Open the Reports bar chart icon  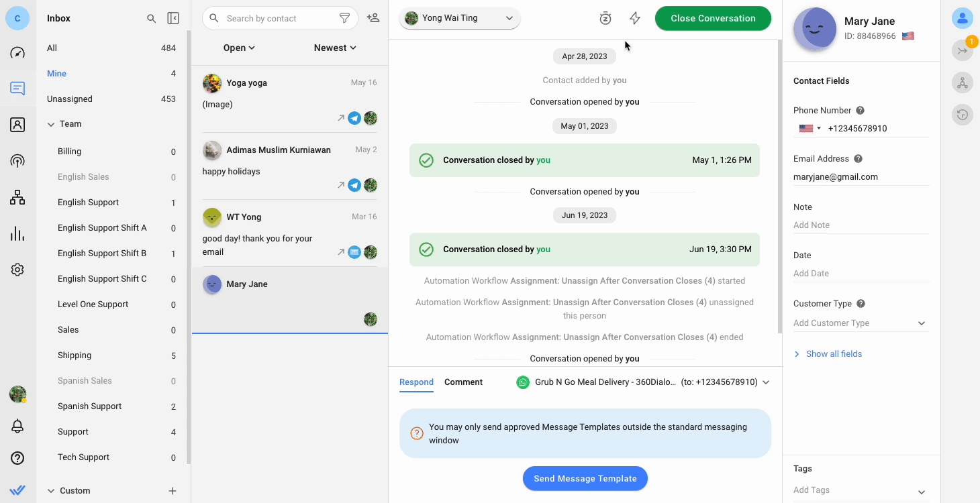[17, 233]
